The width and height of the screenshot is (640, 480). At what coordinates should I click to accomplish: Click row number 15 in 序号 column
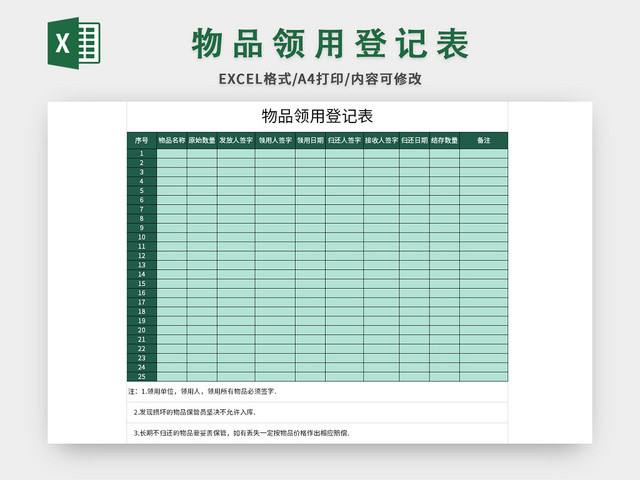142,284
